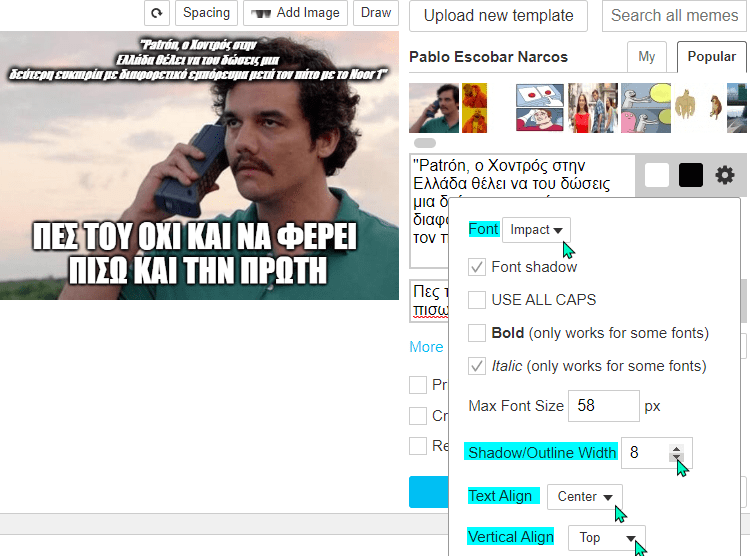Viewport: 750px width, 556px height.
Task: Open the Spacing options
Action: tap(206, 13)
